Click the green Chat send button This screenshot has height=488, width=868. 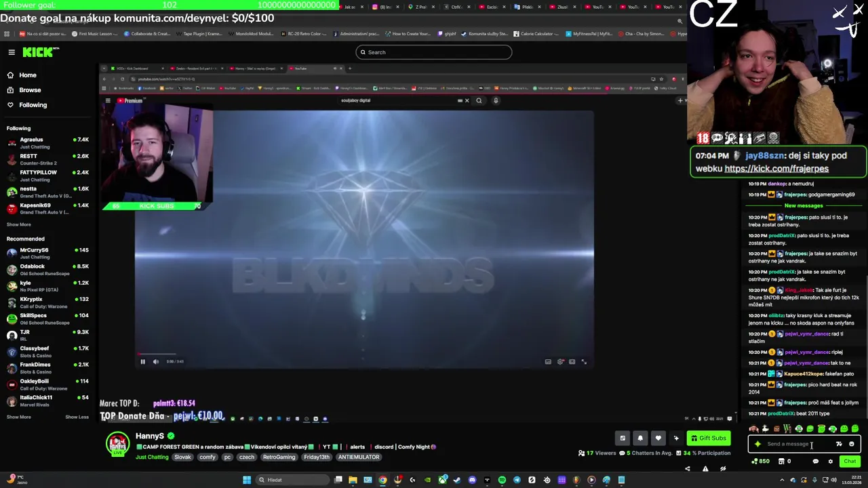(850, 462)
